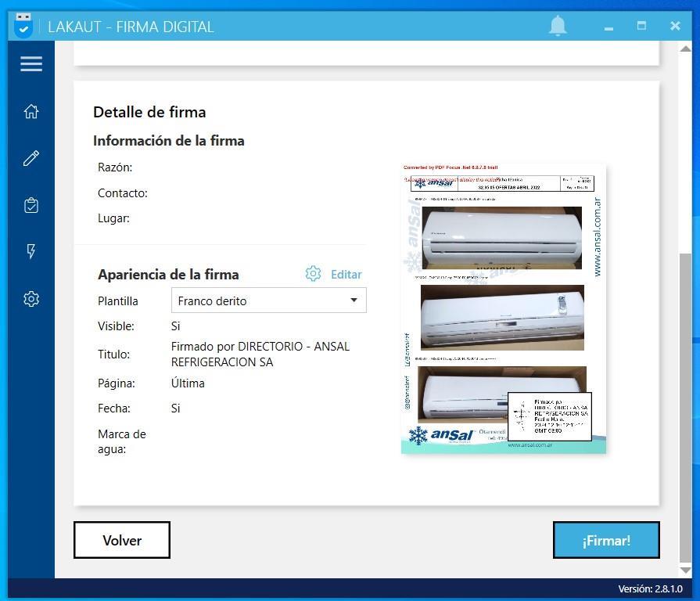Click the 'Plantilla' label
Viewport: 700px width, 601px height.
(x=118, y=301)
